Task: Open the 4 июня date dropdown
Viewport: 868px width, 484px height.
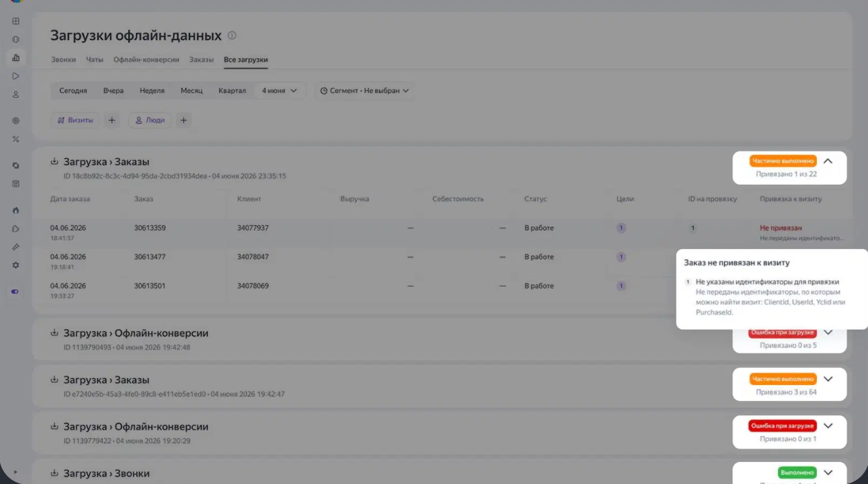Action: tap(279, 91)
